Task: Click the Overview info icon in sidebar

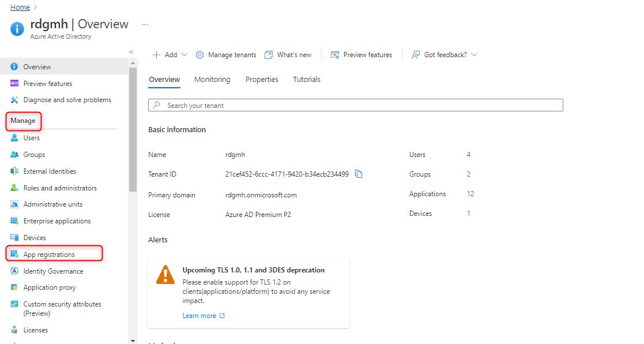Action: pos(14,66)
